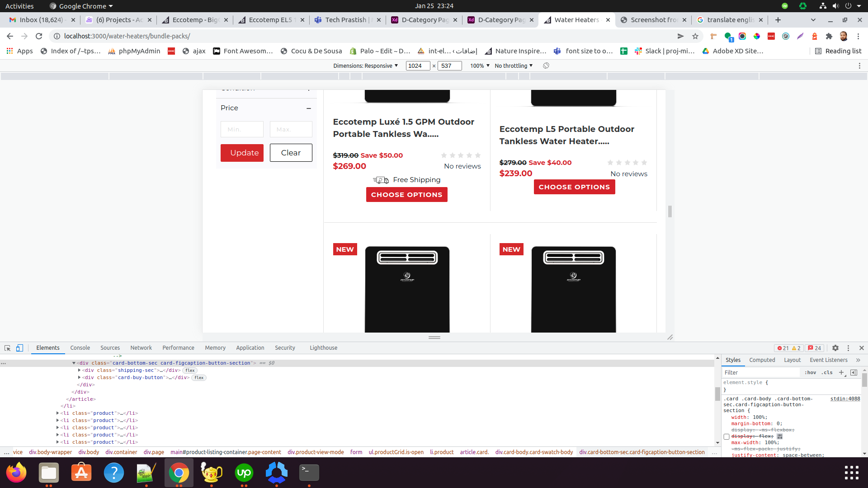
Task: Open the 100% zoom dropdown
Action: pyautogui.click(x=480, y=66)
